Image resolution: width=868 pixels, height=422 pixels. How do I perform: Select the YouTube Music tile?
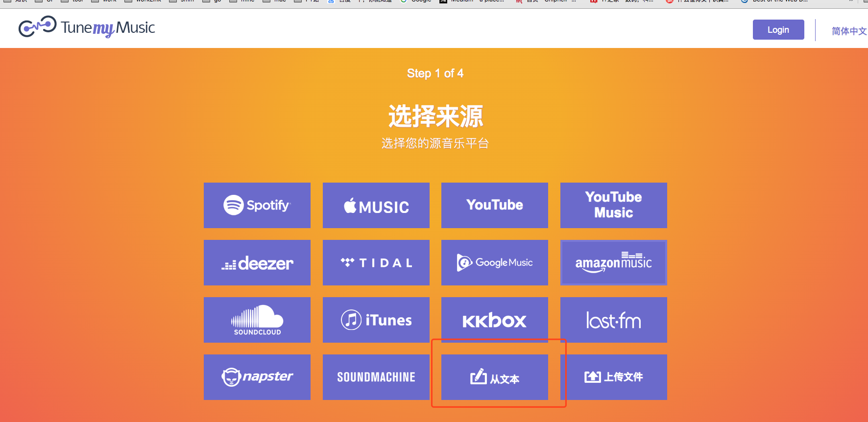(x=614, y=205)
